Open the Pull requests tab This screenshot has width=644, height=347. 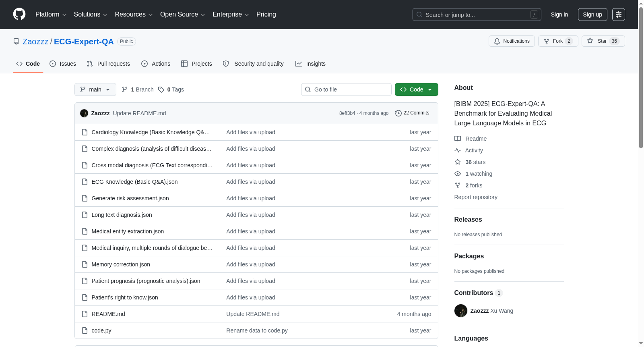(x=108, y=64)
